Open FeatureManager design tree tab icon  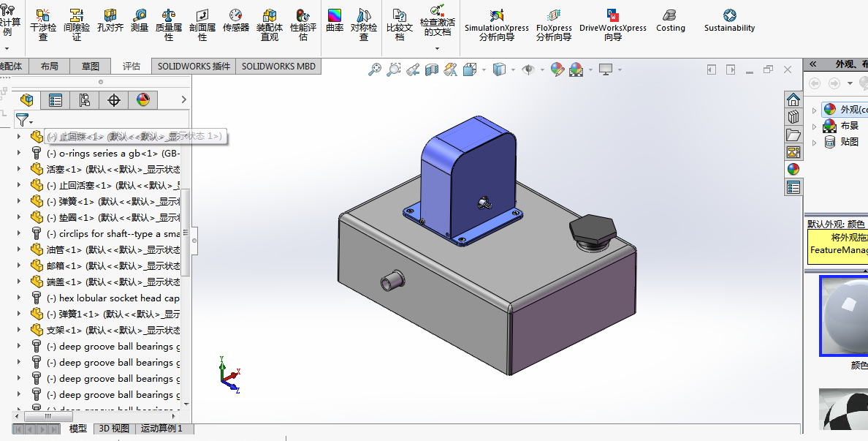[26, 99]
